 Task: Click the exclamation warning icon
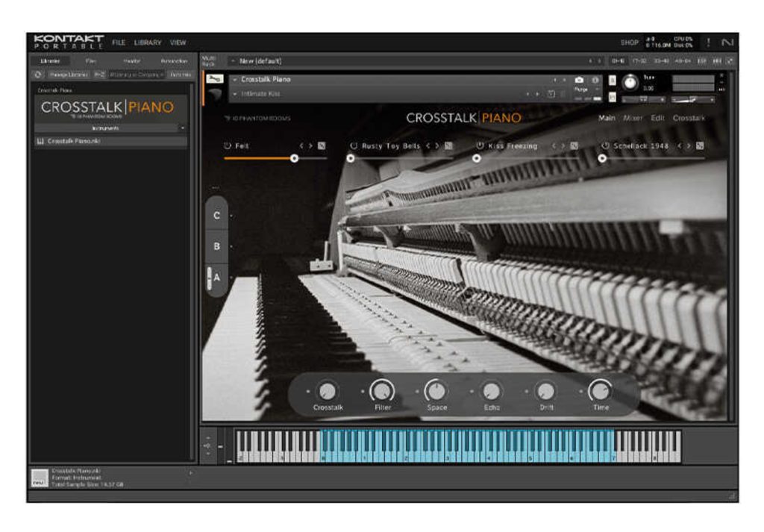(708, 43)
